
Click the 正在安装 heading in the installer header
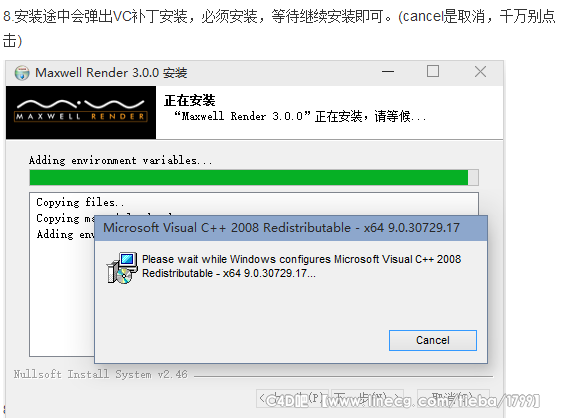(x=190, y=100)
